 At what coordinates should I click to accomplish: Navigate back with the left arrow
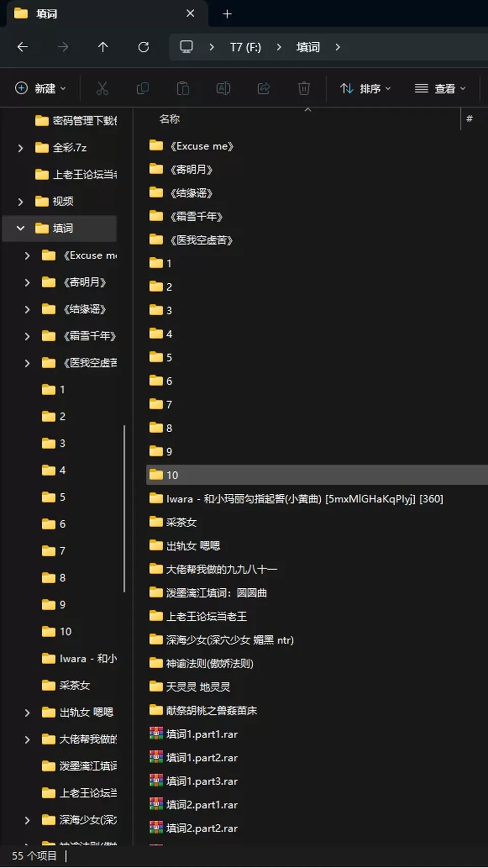pos(22,47)
